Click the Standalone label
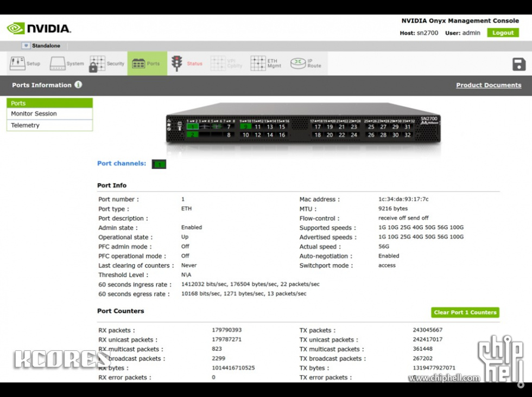The height and width of the screenshot is (397, 532). (x=46, y=46)
